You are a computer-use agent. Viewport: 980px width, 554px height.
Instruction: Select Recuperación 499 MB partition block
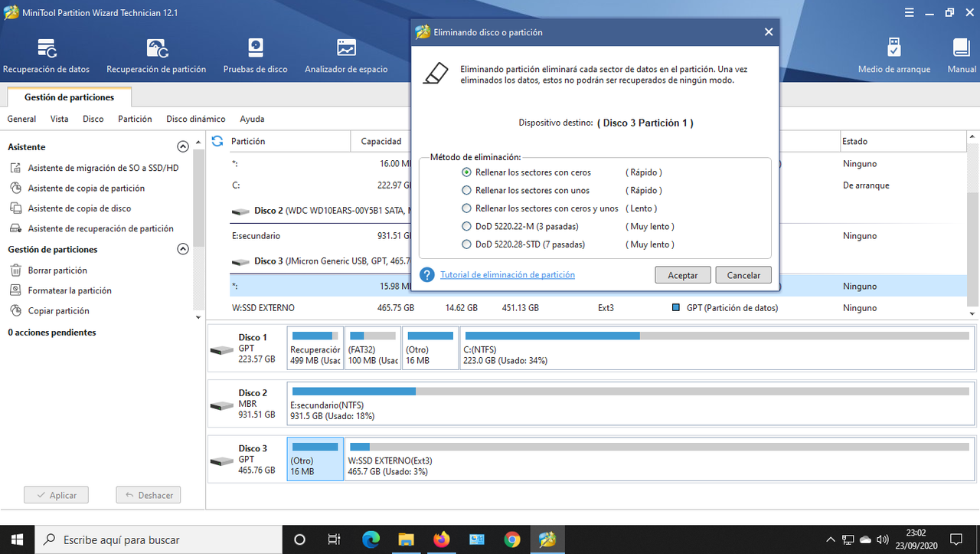point(315,348)
